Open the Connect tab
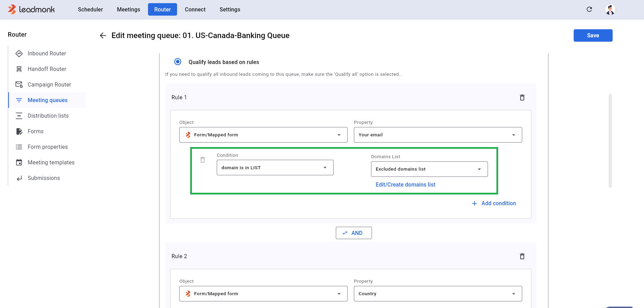644x308 pixels. click(195, 9)
